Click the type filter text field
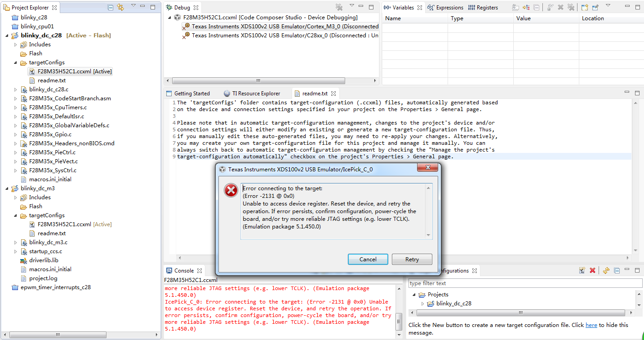The height and width of the screenshot is (340, 644). (x=525, y=283)
